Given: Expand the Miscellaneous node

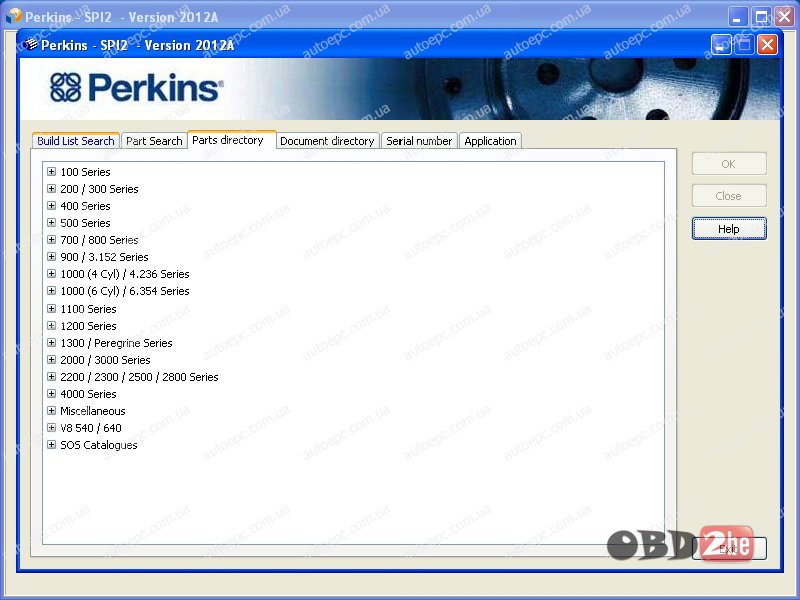Looking at the screenshot, I should (52, 410).
